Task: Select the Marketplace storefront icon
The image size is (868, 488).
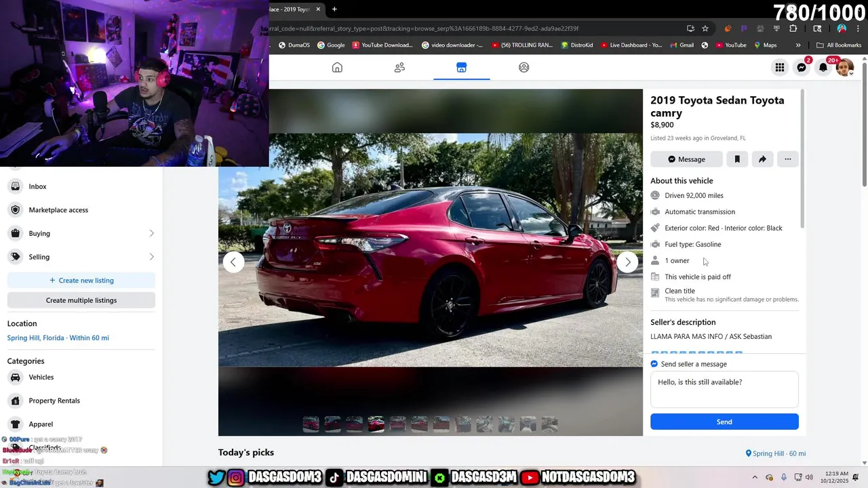Action: 462,67
